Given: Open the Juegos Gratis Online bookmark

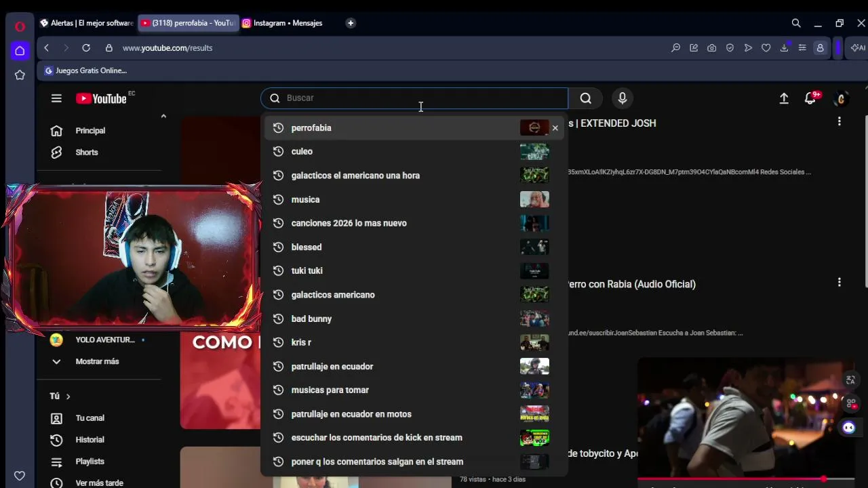Looking at the screenshot, I should (x=85, y=70).
